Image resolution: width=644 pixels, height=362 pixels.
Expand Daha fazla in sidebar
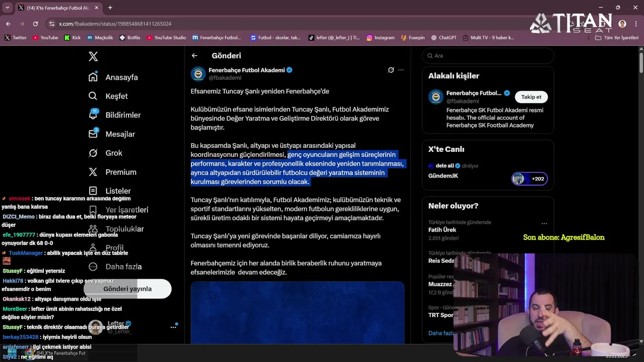[115, 266]
